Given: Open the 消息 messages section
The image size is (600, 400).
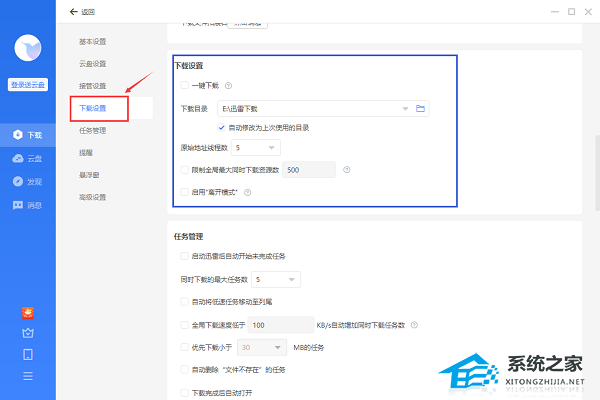Looking at the screenshot, I should click(28, 205).
